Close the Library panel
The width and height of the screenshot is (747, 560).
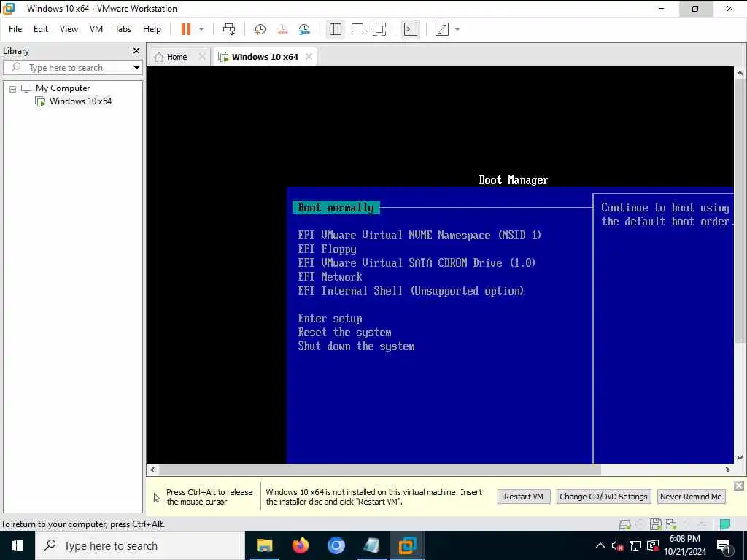click(136, 50)
